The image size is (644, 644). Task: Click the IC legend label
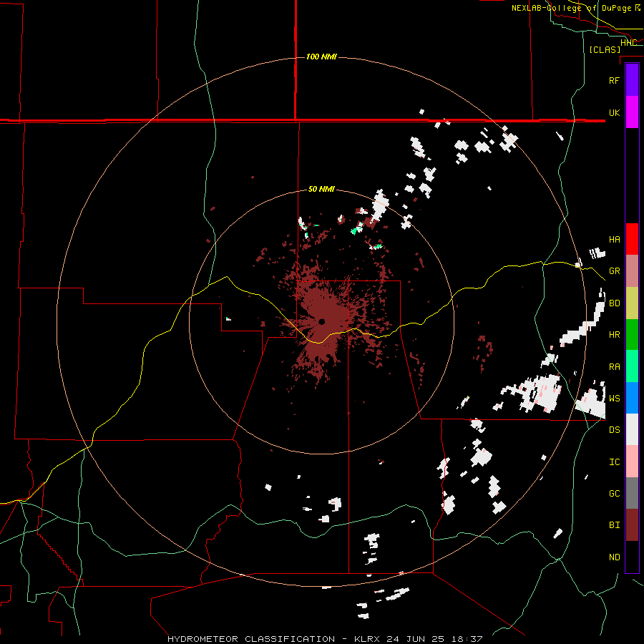[x=614, y=462]
